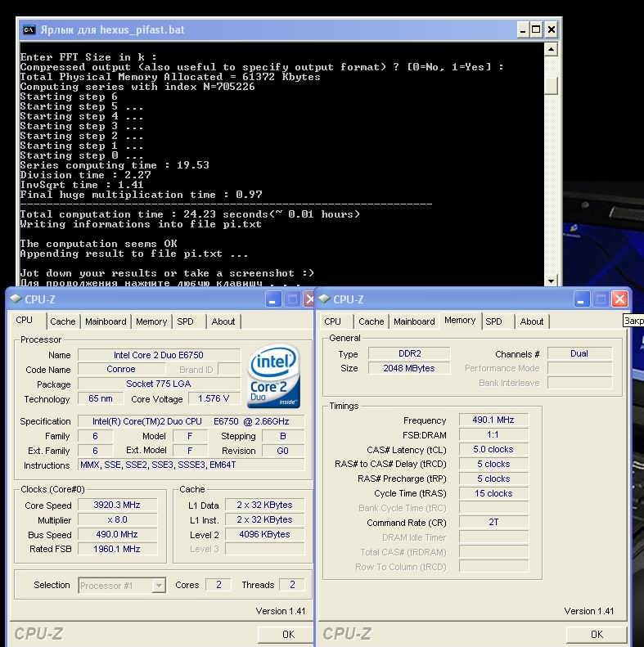Click the memory Frequency value 490.1 MHz

pyautogui.click(x=493, y=420)
